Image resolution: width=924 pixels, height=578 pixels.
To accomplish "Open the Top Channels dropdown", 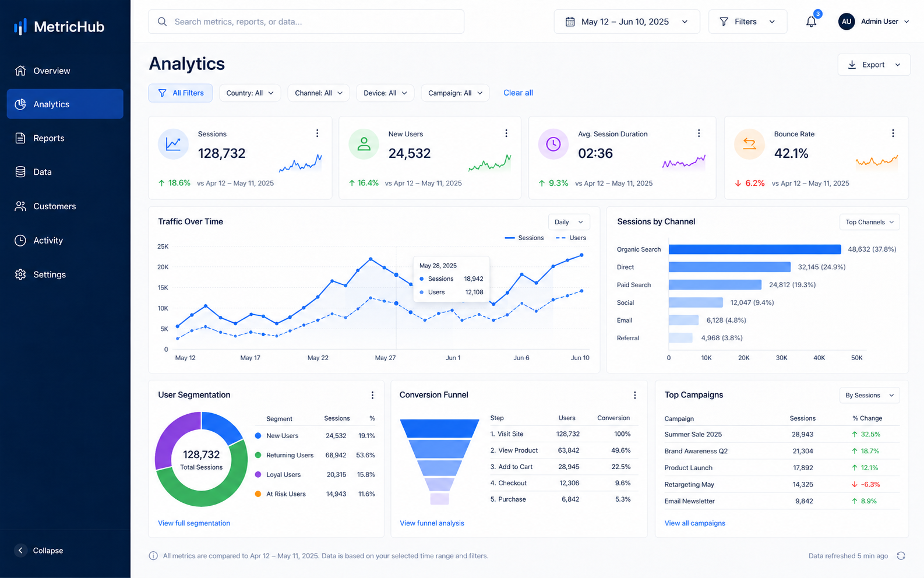I will click(x=869, y=222).
